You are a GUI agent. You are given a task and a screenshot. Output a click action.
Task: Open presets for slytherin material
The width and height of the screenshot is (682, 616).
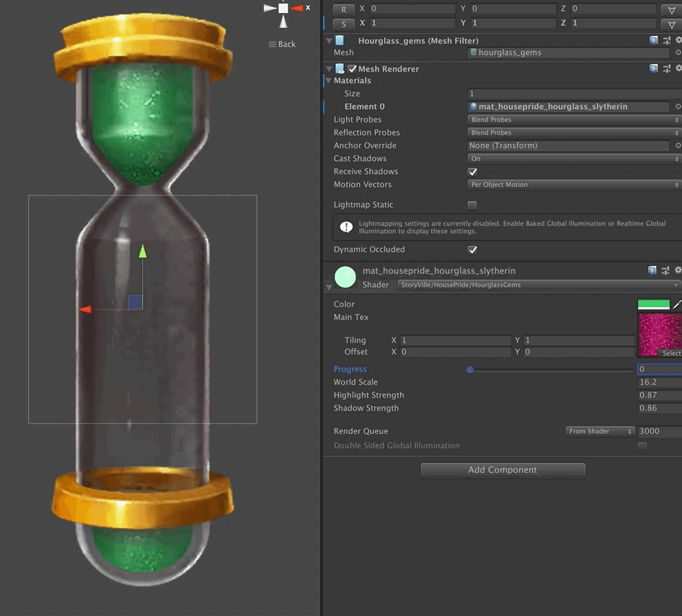click(x=665, y=270)
